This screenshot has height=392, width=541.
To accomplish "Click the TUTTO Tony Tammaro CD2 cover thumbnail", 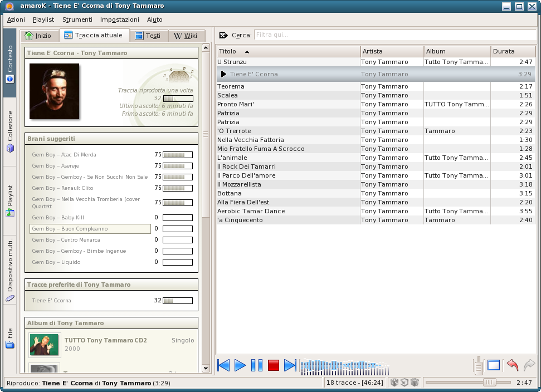I will click(x=44, y=345).
